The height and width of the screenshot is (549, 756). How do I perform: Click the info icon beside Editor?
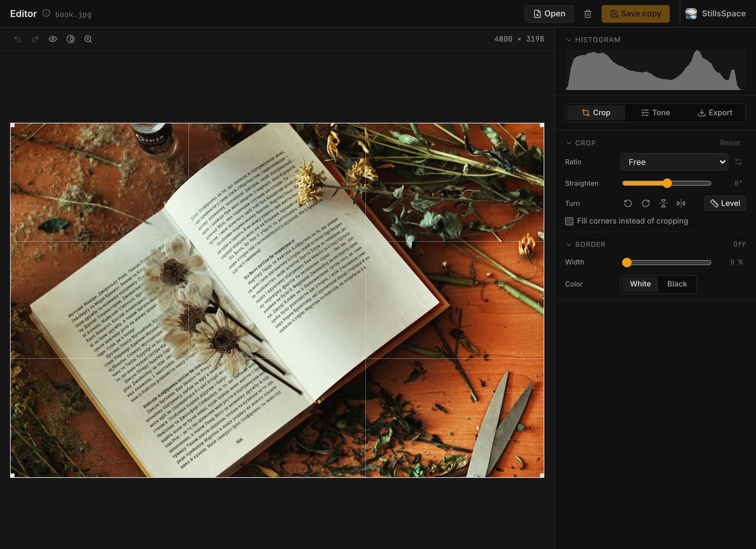(x=46, y=13)
